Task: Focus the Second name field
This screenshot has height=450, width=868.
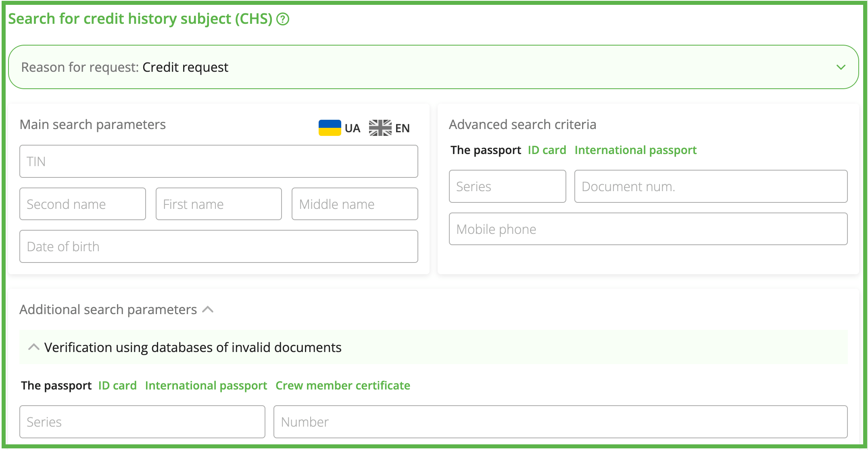Action: tap(83, 204)
